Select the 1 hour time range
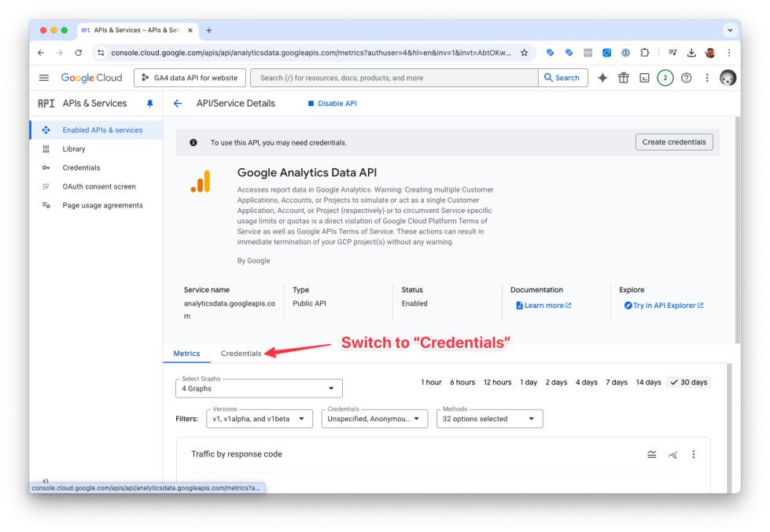 (431, 383)
